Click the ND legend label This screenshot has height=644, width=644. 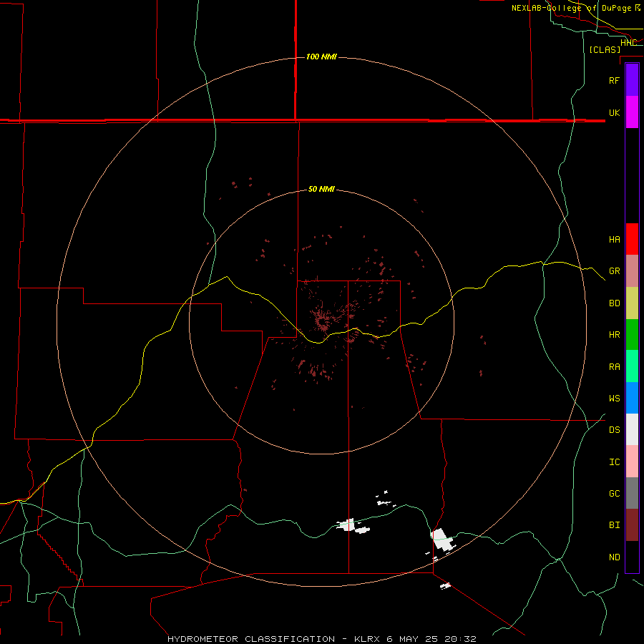pyautogui.click(x=614, y=557)
